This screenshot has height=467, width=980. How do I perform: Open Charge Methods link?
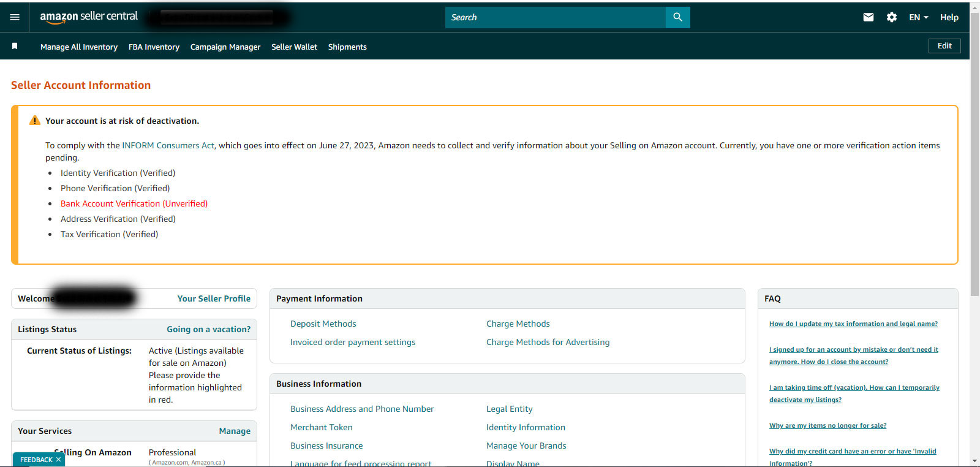click(518, 324)
